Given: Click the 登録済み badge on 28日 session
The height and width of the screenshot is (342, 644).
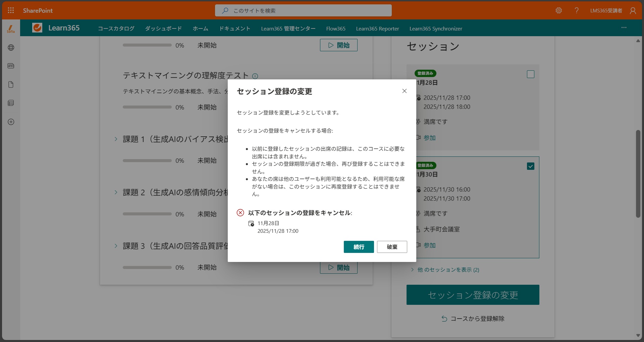Looking at the screenshot, I should pyautogui.click(x=425, y=73).
